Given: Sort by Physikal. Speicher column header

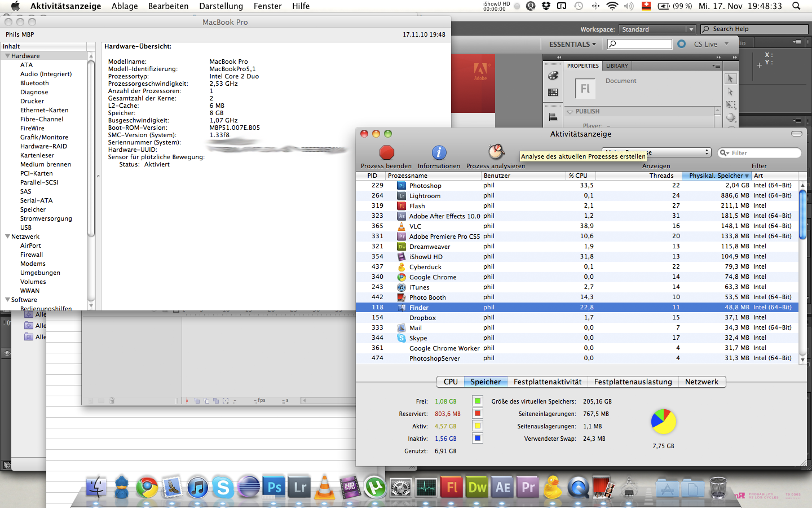Looking at the screenshot, I should click(717, 176).
